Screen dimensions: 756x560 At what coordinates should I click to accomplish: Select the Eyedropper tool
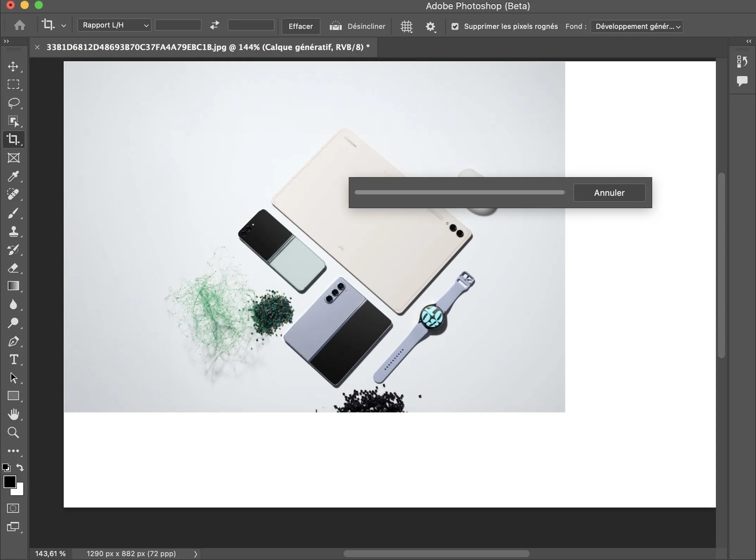[13, 176]
